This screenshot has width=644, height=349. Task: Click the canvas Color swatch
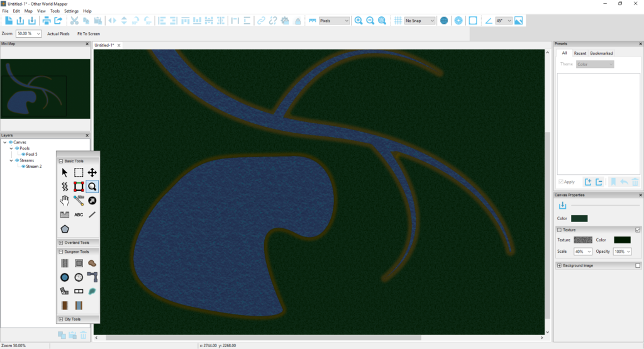point(579,218)
